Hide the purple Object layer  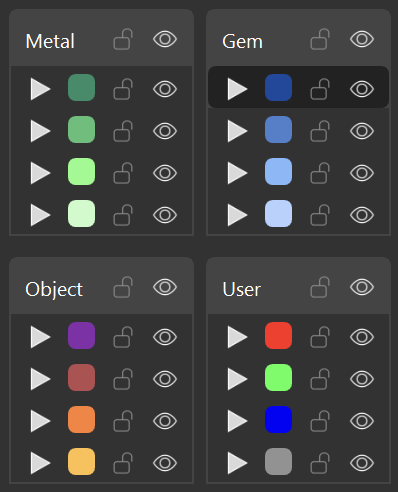click(165, 337)
